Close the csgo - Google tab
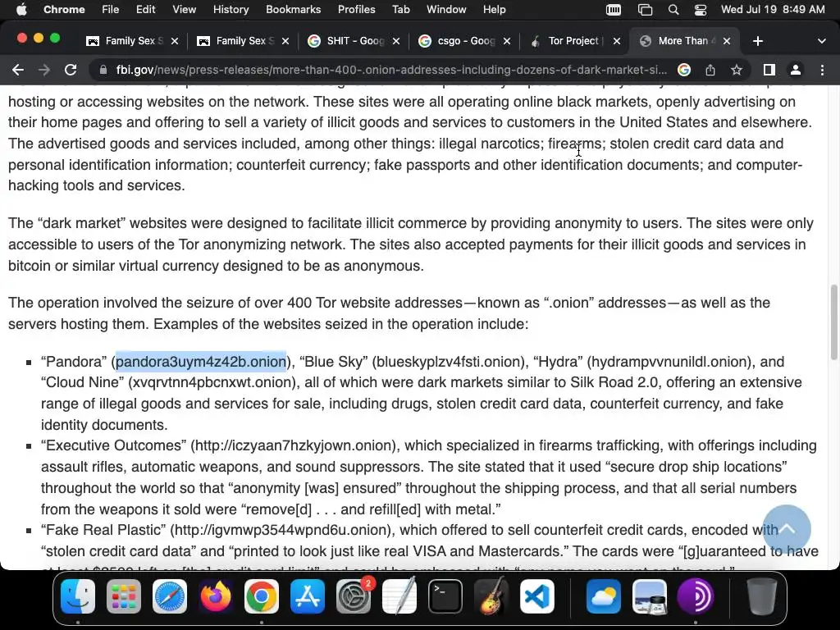 507,41
